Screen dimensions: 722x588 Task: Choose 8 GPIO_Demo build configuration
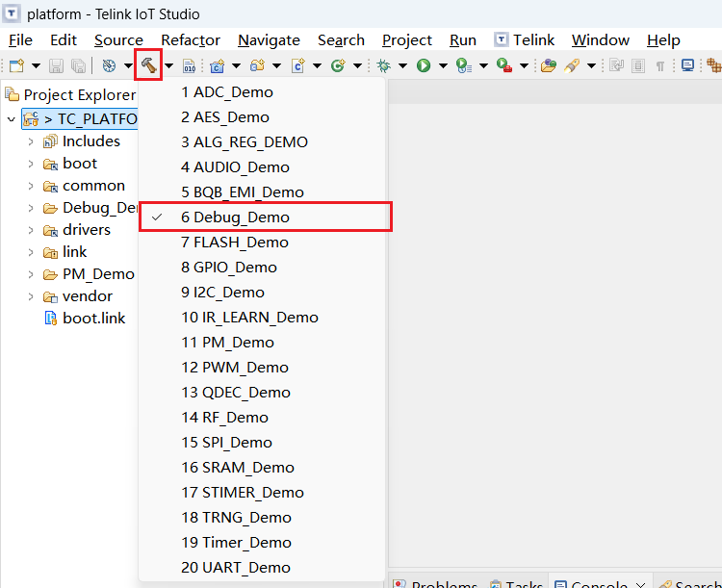coord(262,268)
